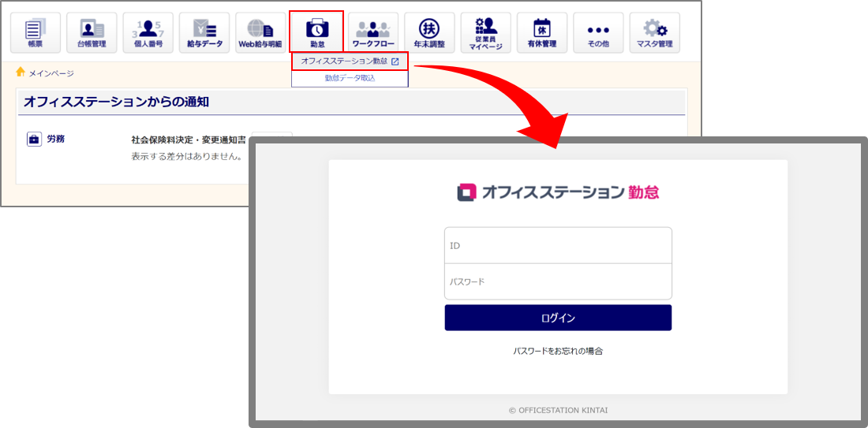Click the 勤怠 attendance toolbar icon
Viewport: 868px width, 428px height.
pyautogui.click(x=316, y=32)
